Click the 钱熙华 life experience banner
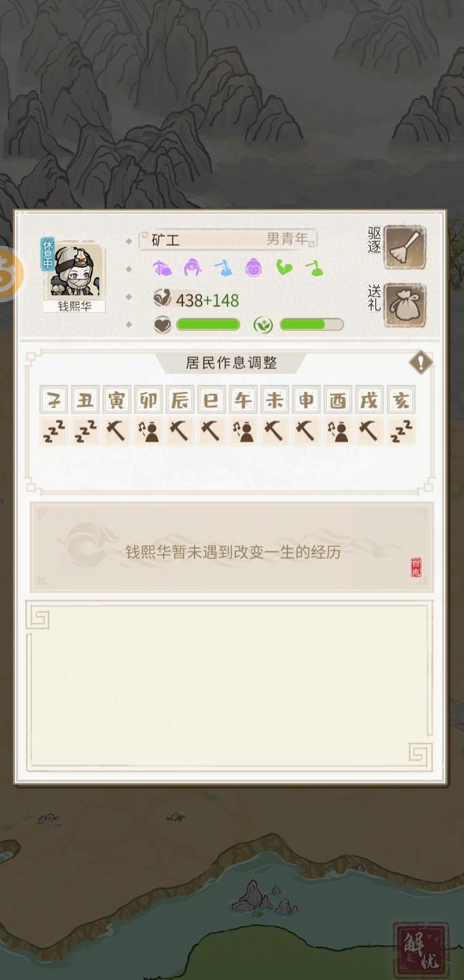Viewport: 464px width, 980px height. [x=232, y=548]
